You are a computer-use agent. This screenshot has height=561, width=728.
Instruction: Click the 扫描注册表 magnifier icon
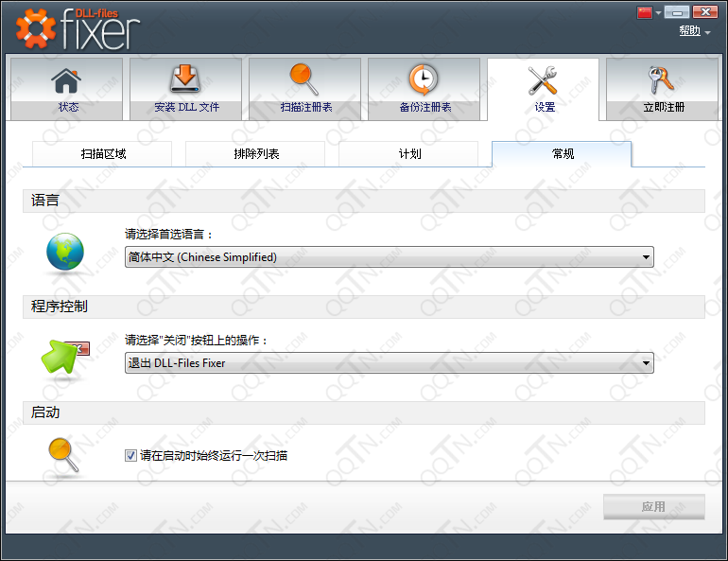pos(304,79)
